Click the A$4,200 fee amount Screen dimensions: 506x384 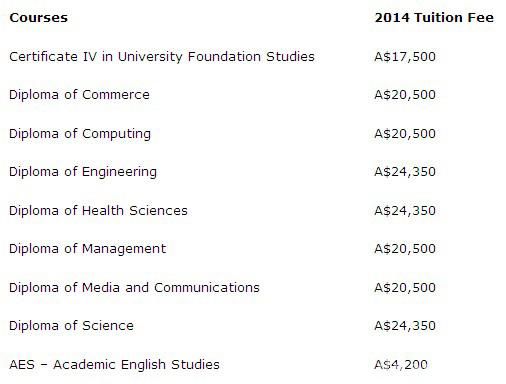pyautogui.click(x=401, y=365)
